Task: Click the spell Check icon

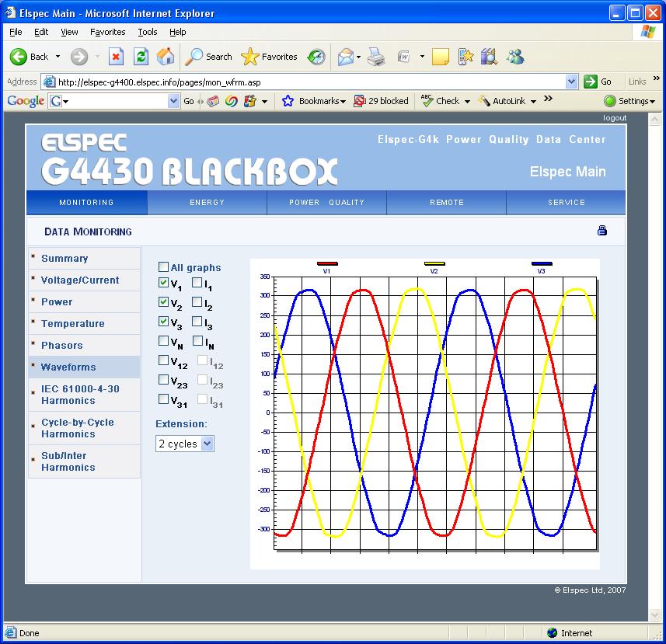Action: pos(427,101)
